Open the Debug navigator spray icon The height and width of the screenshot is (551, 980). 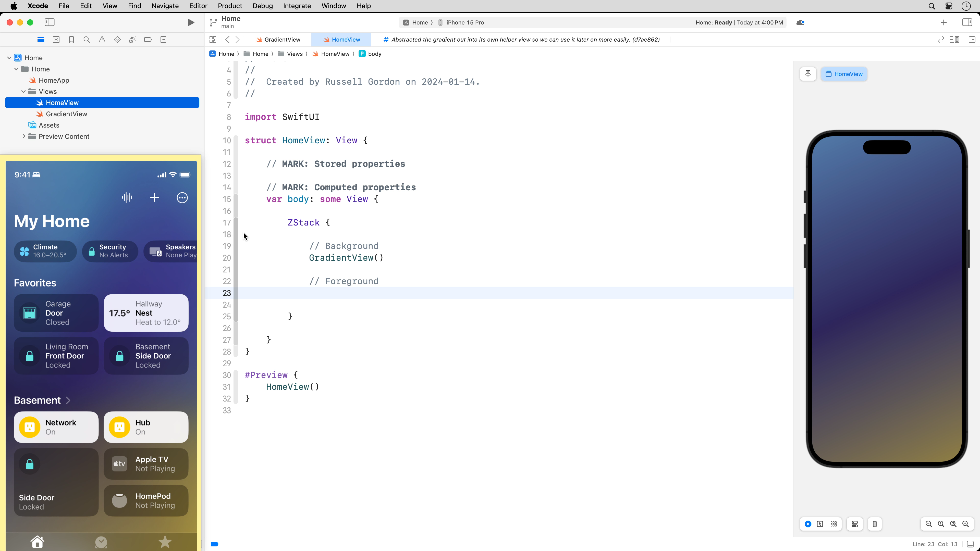(x=132, y=40)
